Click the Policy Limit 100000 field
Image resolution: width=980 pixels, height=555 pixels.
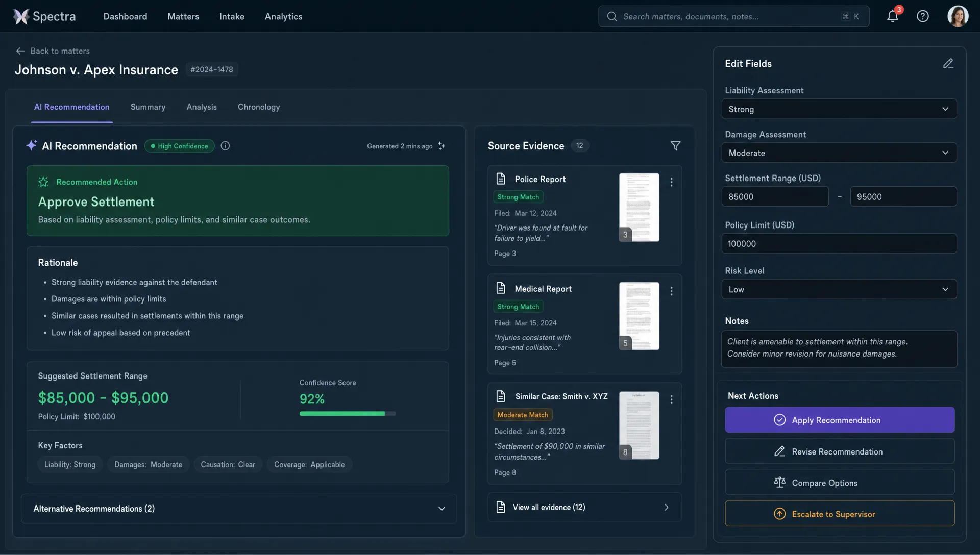tap(839, 244)
